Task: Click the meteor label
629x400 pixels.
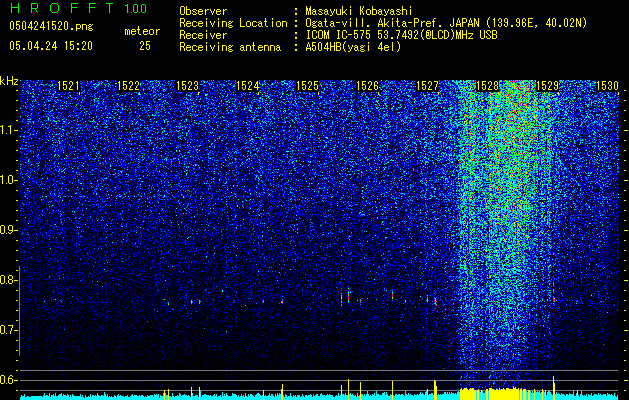Action: click(x=142, y=31)
